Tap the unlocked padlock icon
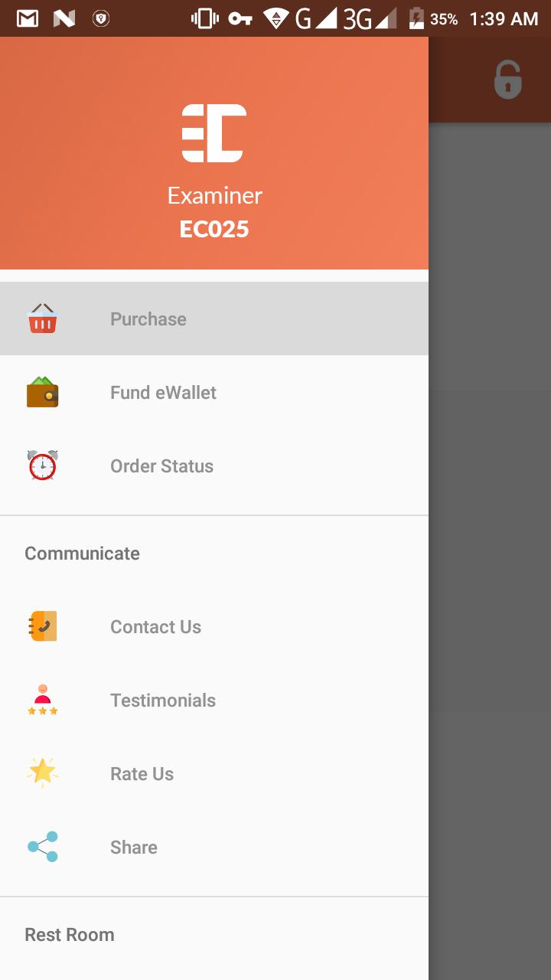Viewport: 551px width, 980px height. tap(507, 80)
